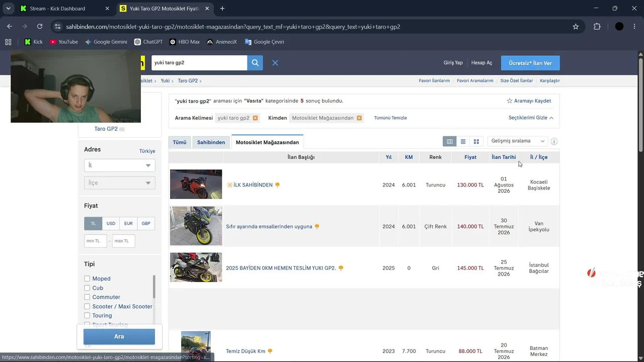The width and height of the screenshot is (644, 362).
Task: Open the AnimeciX bookmark
Action: (x=221, y=42)
